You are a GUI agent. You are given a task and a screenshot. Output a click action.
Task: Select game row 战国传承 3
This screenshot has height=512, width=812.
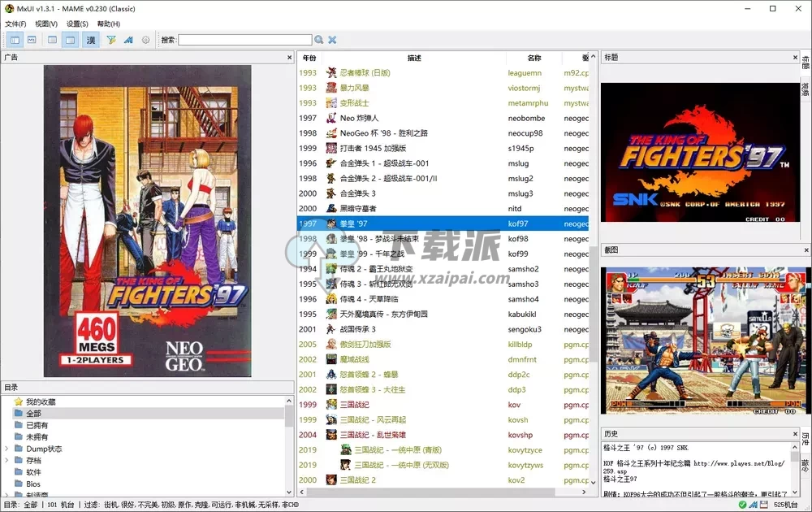[x=443, y=329]
